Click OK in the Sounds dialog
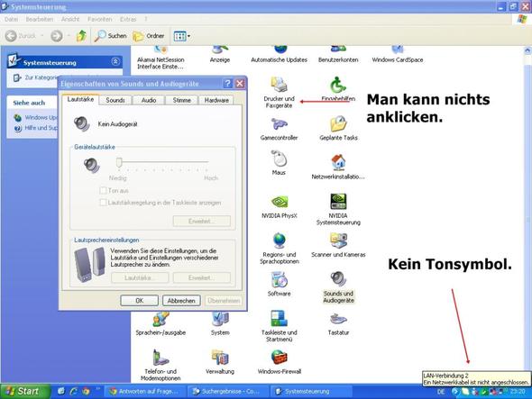The height and width of the screenshot is (399, 532). point(140,301)
